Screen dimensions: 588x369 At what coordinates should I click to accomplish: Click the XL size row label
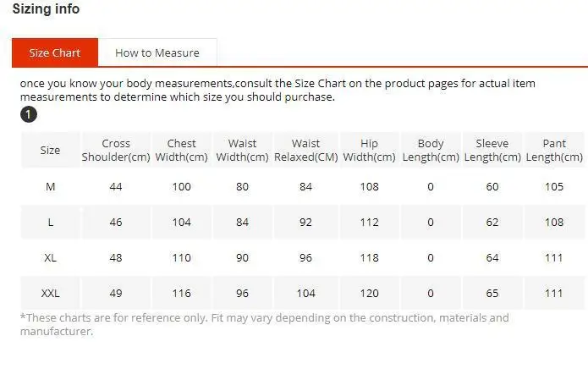pos(51,257)
